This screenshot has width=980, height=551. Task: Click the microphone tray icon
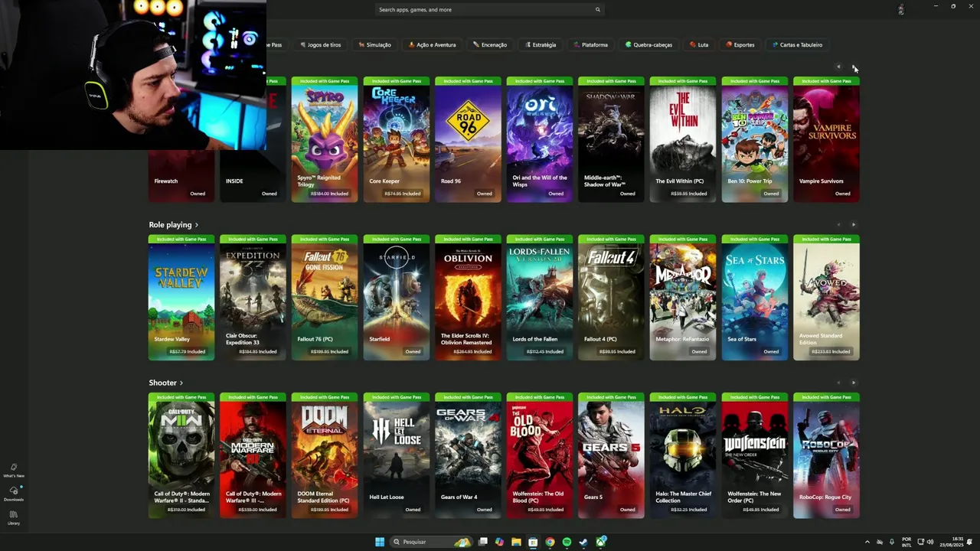coord(892,542)
